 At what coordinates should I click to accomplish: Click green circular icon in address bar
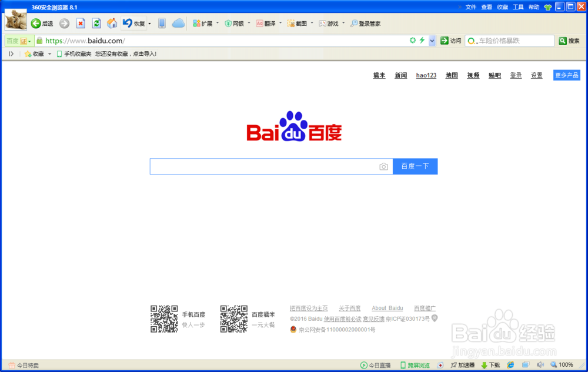click(x=413, y=41)
